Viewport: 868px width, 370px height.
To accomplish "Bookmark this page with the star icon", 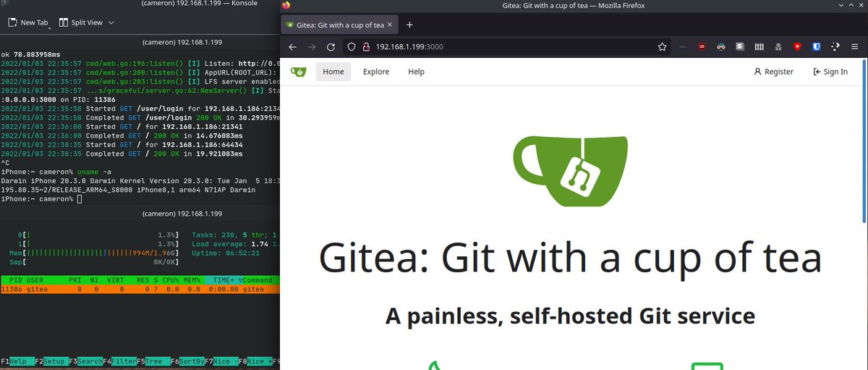I will 662,46.
